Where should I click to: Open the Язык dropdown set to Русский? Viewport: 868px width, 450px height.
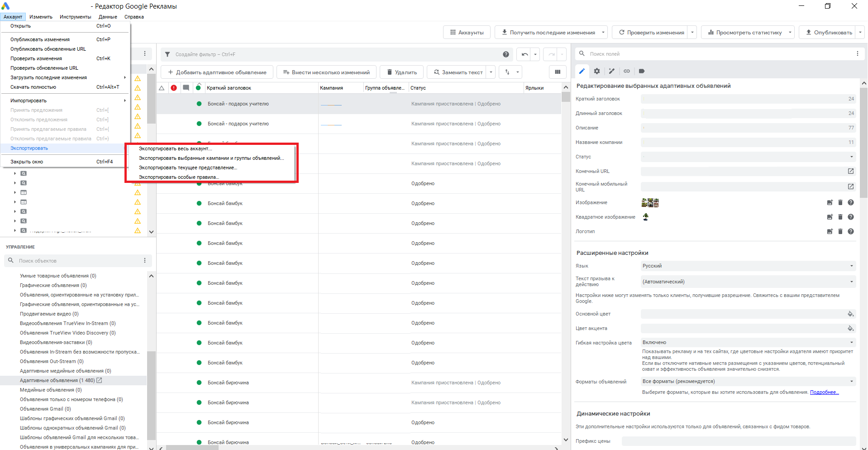coord(748,266)
